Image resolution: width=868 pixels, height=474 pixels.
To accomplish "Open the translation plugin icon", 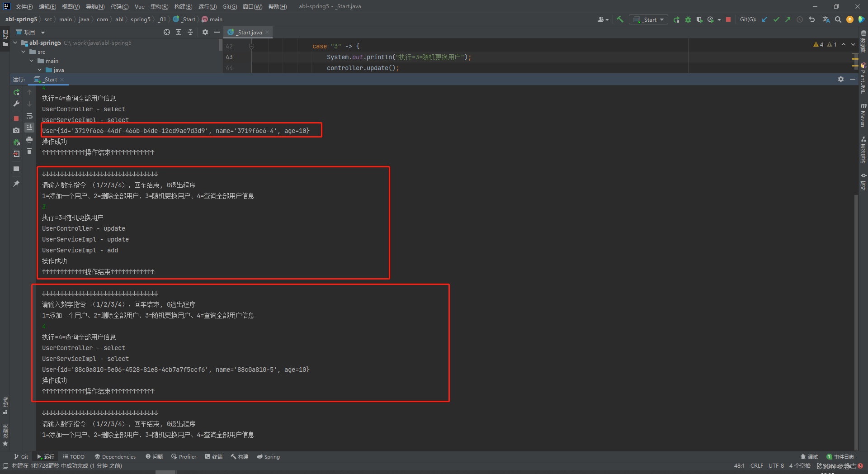I will pos(826,19).
